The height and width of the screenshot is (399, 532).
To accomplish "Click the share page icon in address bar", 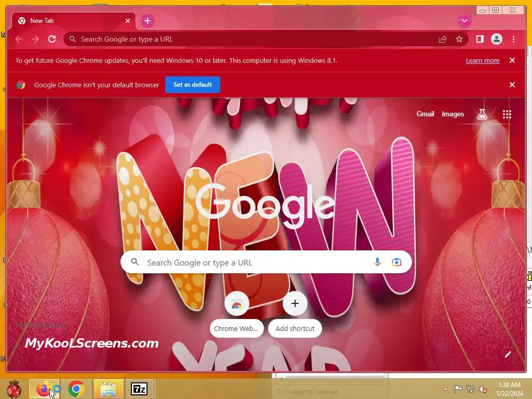I will 443,39.
